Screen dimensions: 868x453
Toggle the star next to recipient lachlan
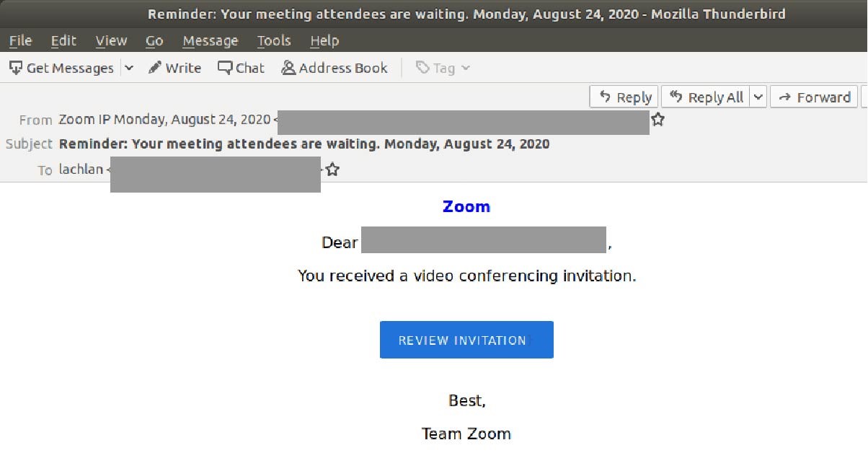(332, 169)
